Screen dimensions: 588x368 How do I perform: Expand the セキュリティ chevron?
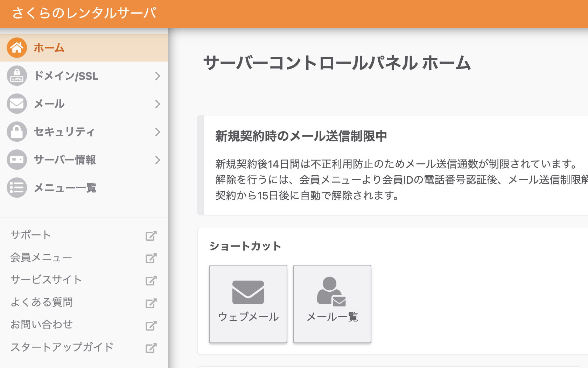pos(157,132)
